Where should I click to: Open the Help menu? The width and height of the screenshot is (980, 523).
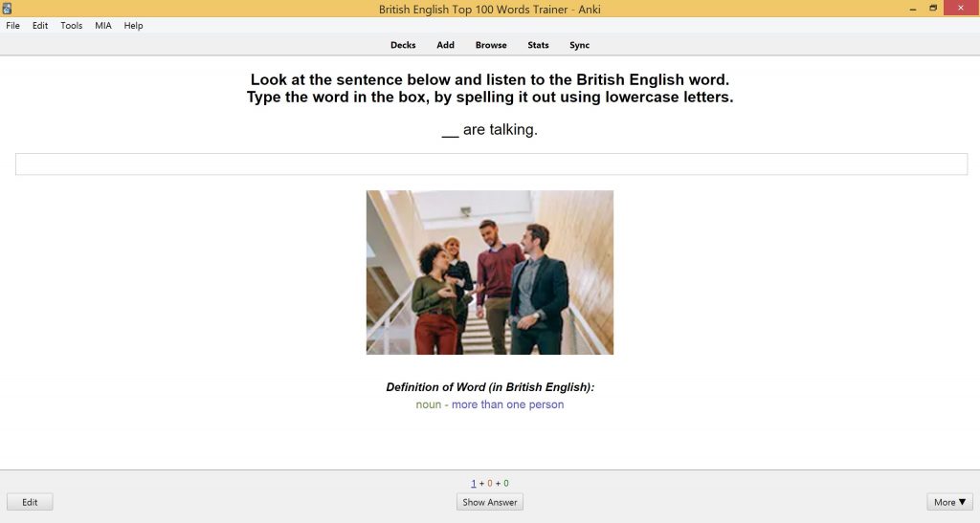coord(133,26)
